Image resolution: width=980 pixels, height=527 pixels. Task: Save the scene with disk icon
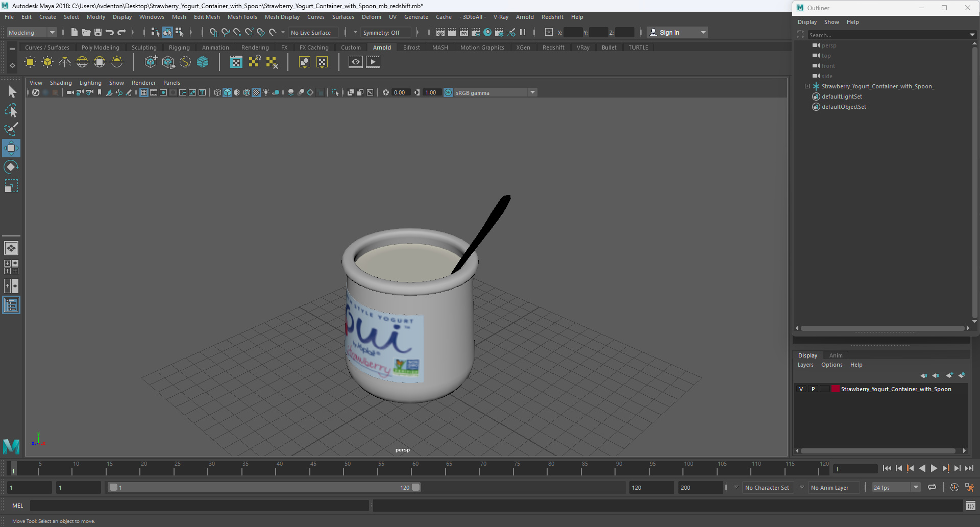pyautogui.click(x=97, y=32)
